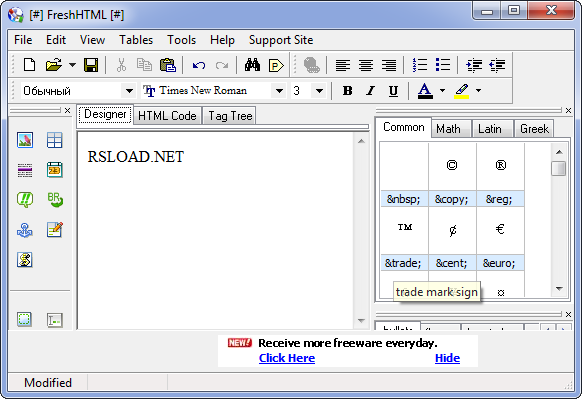582x399 pixels.
Task: Insert a comment with the green speech bubble
Action: point(25,200)
